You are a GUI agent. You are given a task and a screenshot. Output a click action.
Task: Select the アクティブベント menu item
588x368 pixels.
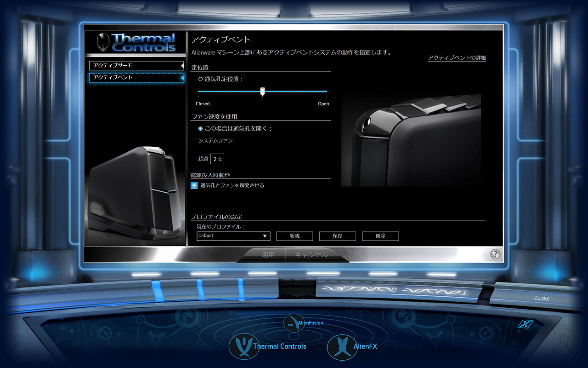point(136,78)
